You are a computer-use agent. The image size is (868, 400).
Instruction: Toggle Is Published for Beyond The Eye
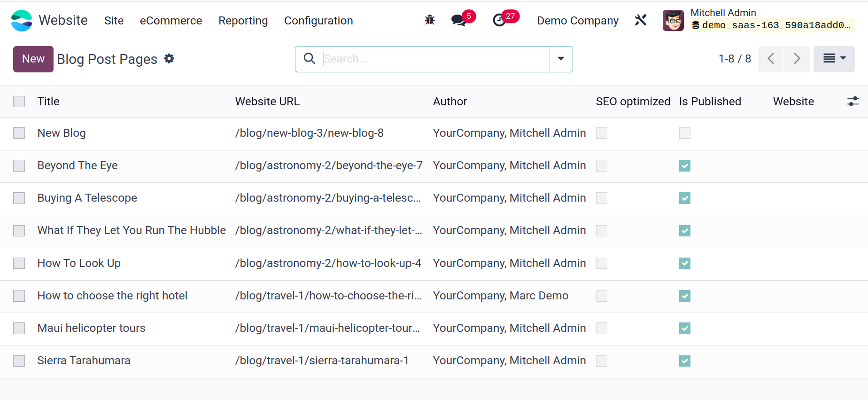pyautogui.click(x=685, y=165)
